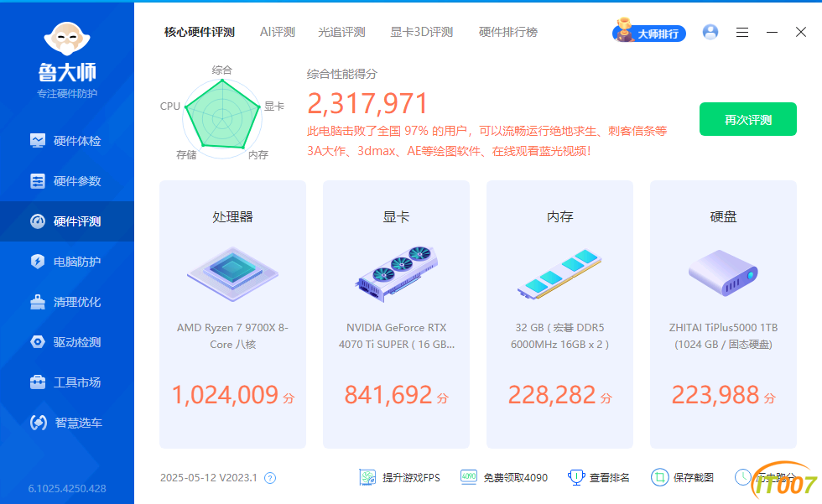Click the help question mark beside V2023.1
This screenshot has width=822, height=504.
270,478
